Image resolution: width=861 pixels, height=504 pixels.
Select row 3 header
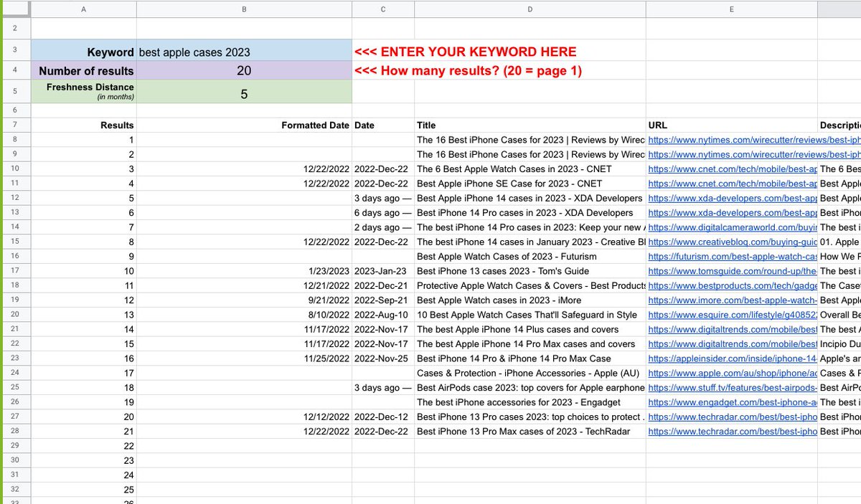(16, 52)
